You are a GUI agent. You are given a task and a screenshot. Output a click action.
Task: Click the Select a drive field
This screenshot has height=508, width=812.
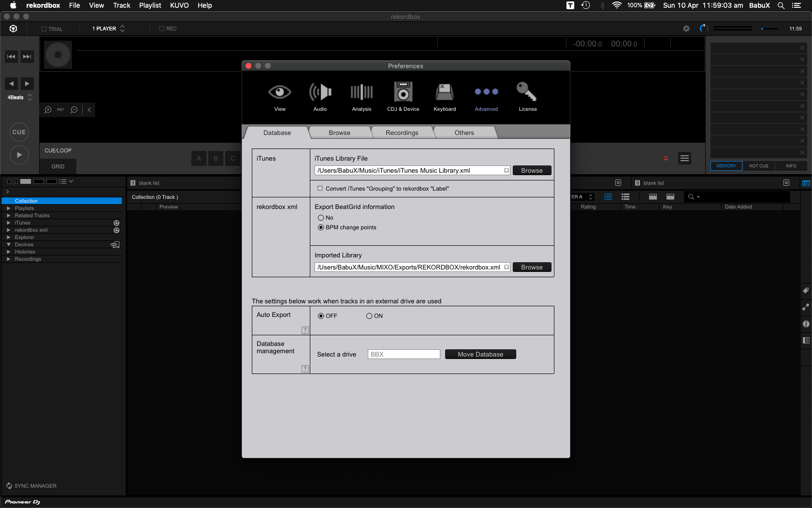(404, 355)
